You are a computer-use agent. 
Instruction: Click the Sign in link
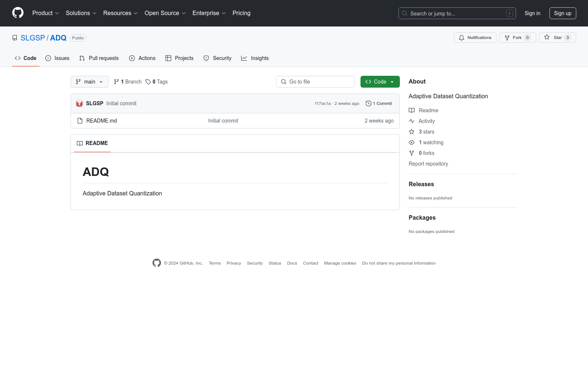click(533, 13)
